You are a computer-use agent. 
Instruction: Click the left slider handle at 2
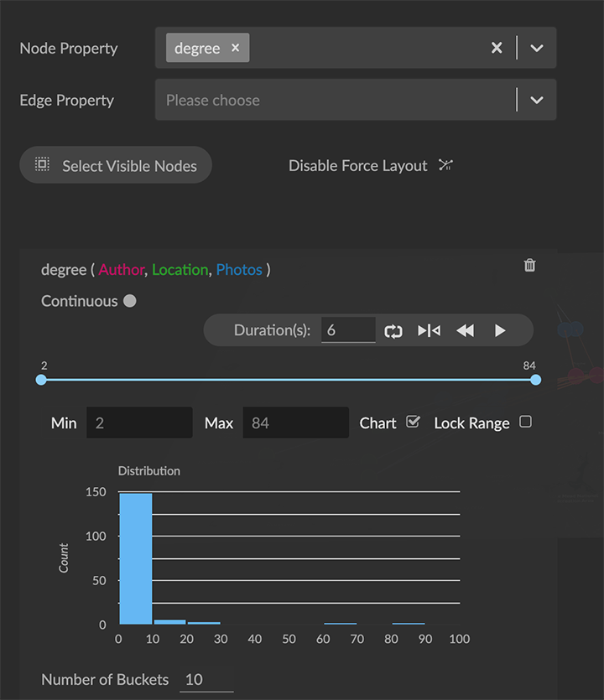pyautogui.click(x=41, y=380)
